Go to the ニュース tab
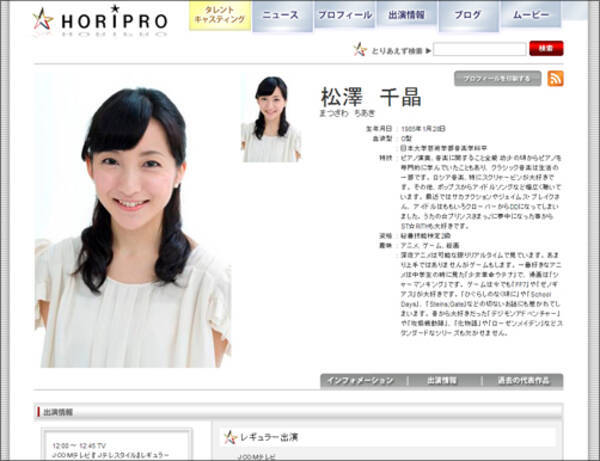Screen dimensions: 600x461 [x=281, y=16]
